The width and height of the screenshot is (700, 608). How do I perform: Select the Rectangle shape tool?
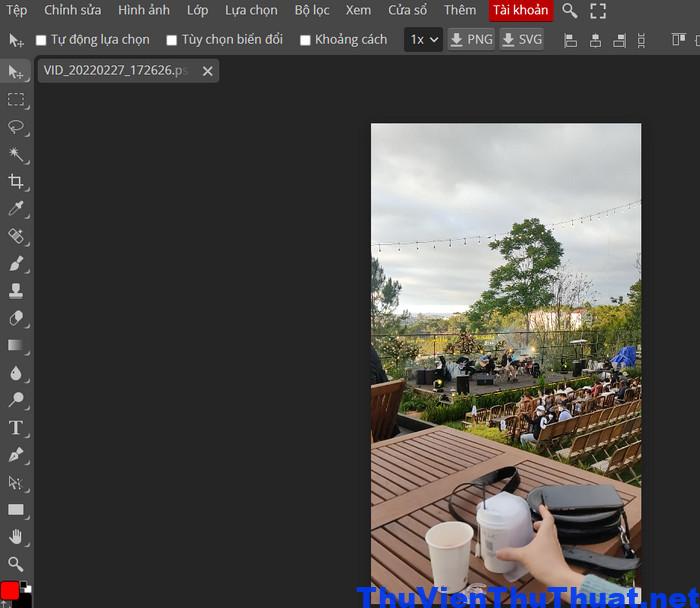tap(16, 509)
